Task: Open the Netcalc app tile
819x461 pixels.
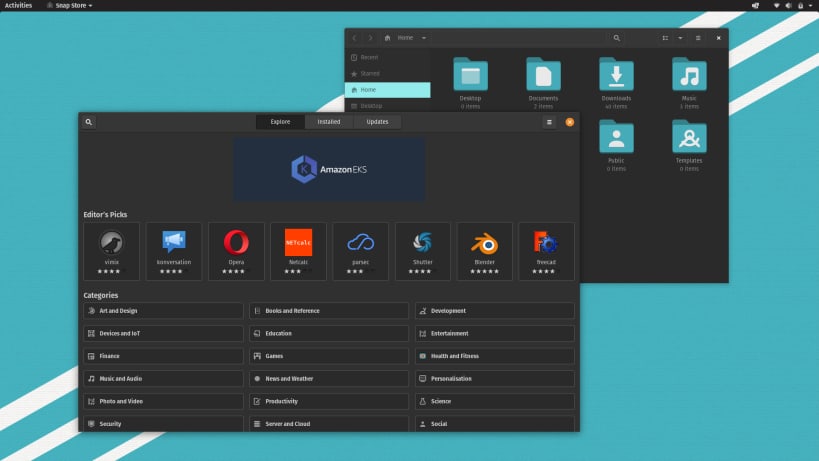Action: (x=298, y=252)
